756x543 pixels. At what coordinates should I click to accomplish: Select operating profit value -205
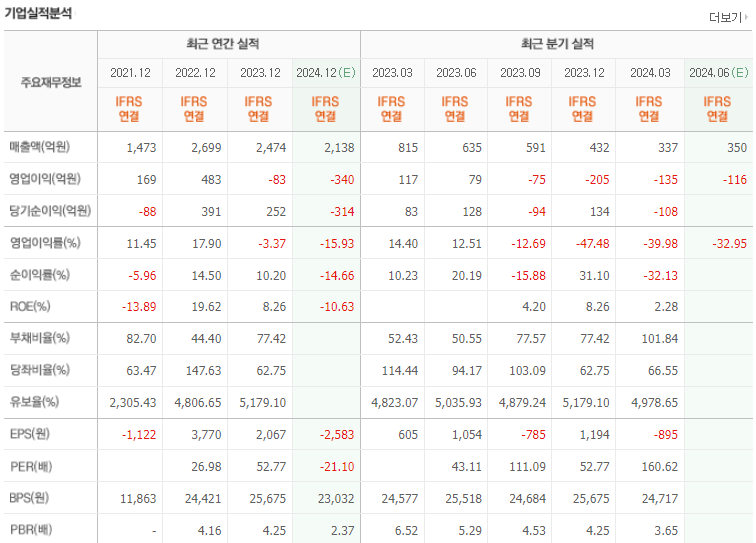(597, 180)
